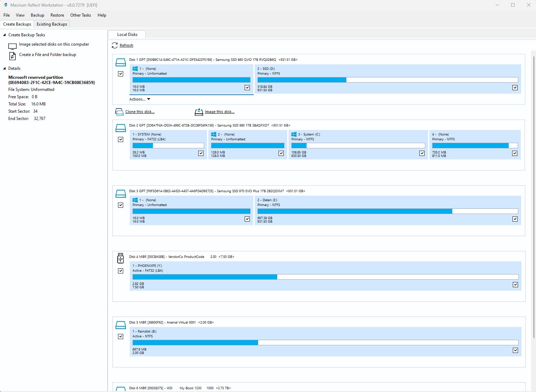Click "Create a File and Folder backup"
Screen dimensions: 536x392
point(47,55)
